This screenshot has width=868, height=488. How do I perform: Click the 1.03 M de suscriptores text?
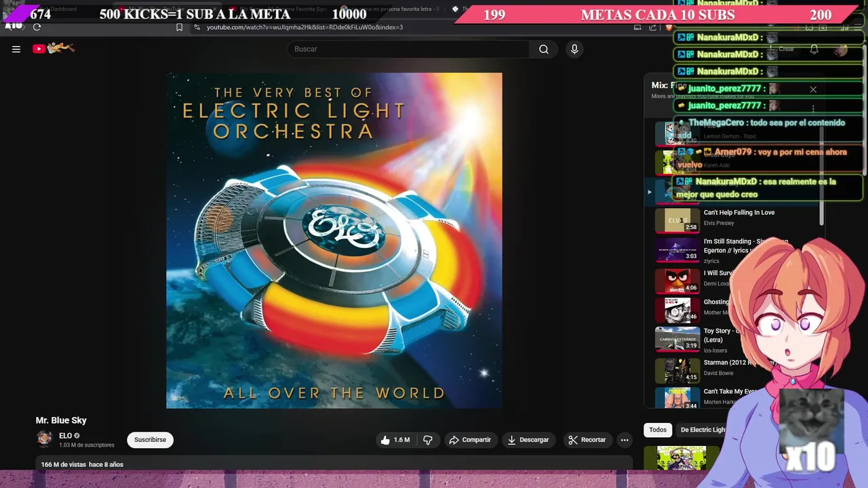point(87,445)
